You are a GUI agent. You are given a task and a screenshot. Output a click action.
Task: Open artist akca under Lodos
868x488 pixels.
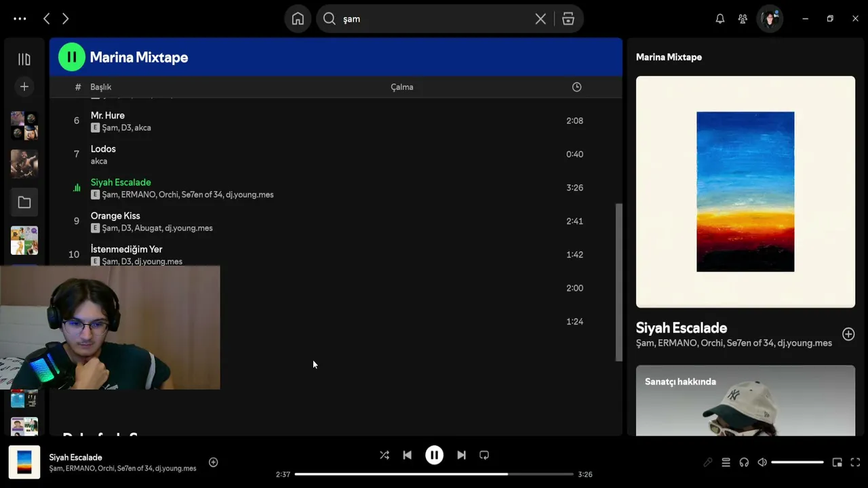tap(99, 161)
